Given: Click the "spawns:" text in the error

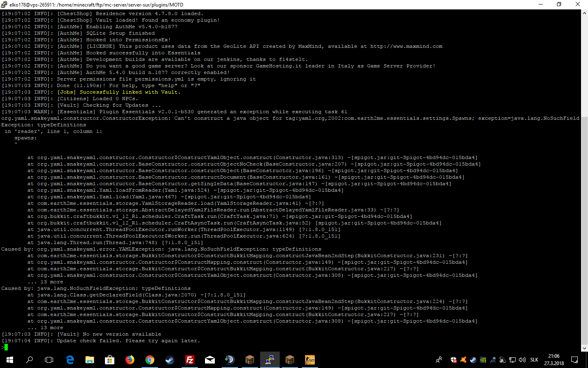Looking at the screenshot, I should pos(26,138).
